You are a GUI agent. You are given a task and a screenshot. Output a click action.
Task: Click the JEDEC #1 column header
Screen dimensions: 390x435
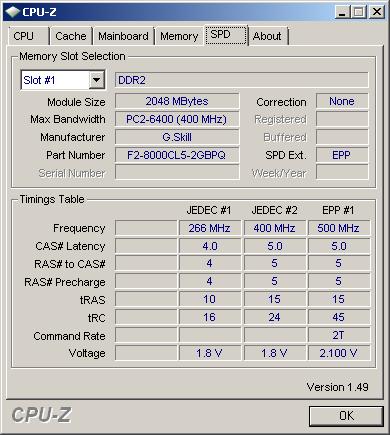pyautogui.click(x=209, y=210)
